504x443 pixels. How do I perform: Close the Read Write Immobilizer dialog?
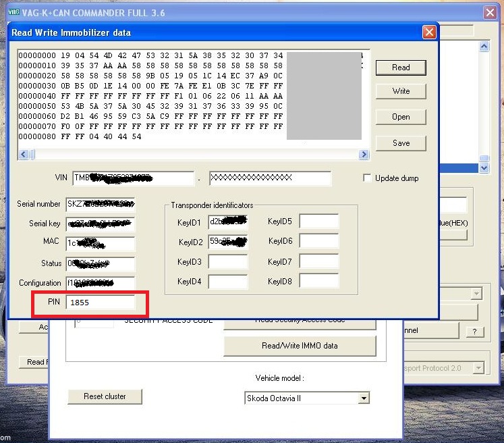[428, 32]
